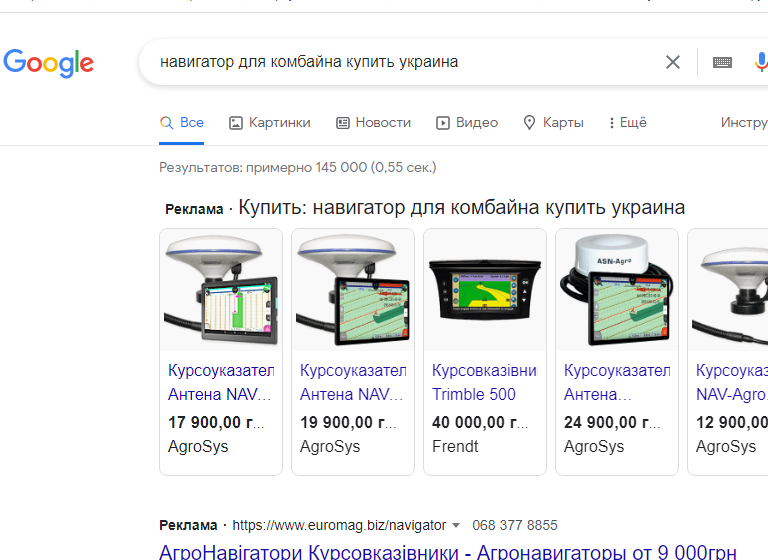The width and height of the screenshot is (768, 560).
Task: Switch to the Карты tab
Action: click(553, 122)
